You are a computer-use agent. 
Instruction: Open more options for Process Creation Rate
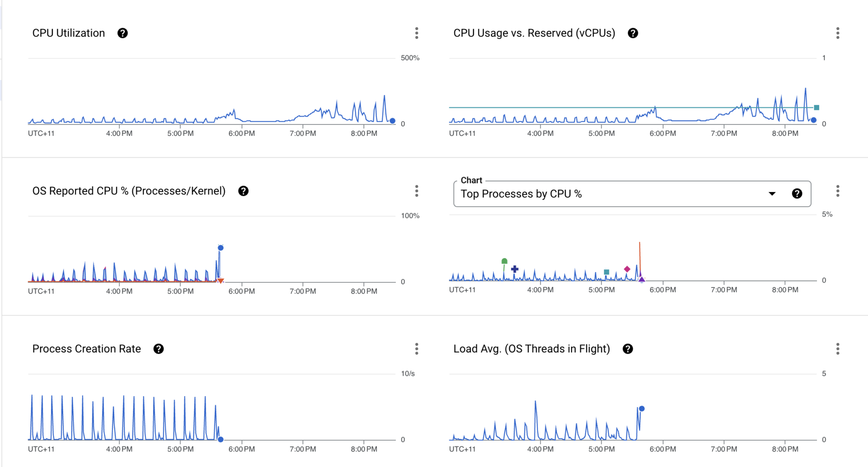point(416,349)
